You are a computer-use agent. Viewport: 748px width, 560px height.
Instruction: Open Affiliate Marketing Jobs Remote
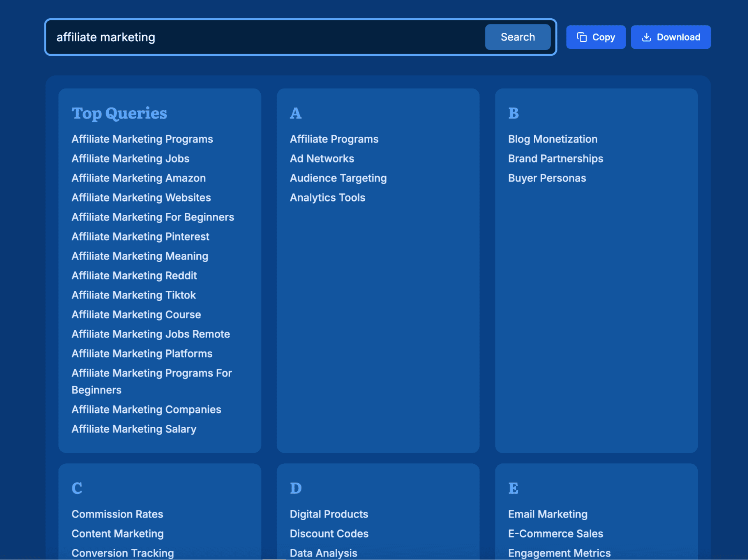151,334
